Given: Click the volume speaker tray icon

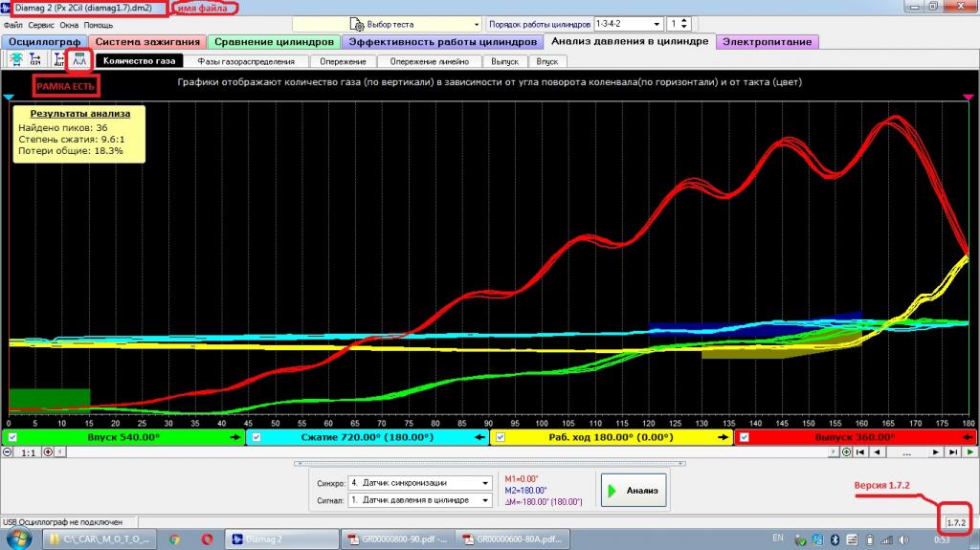Looking at the screenshot, I should (903, 539).
